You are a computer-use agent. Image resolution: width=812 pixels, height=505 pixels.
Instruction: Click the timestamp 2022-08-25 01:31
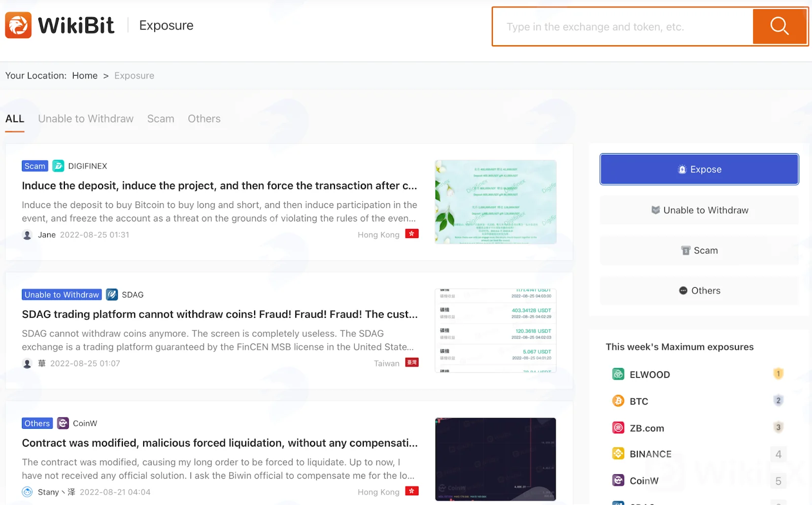94,235
